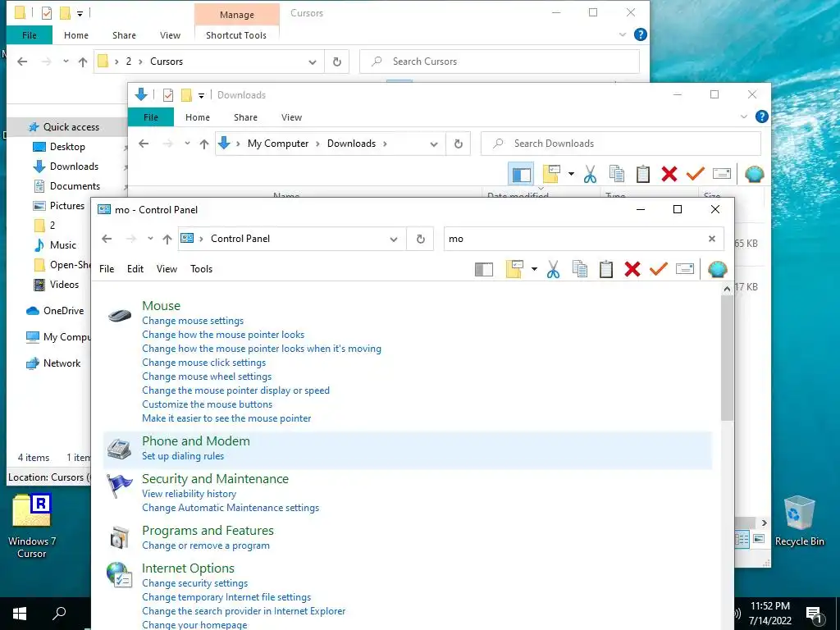Viewport: 840px width, 630px height.
Task: Go back in Control Panel window
Action: click(107, 239)
